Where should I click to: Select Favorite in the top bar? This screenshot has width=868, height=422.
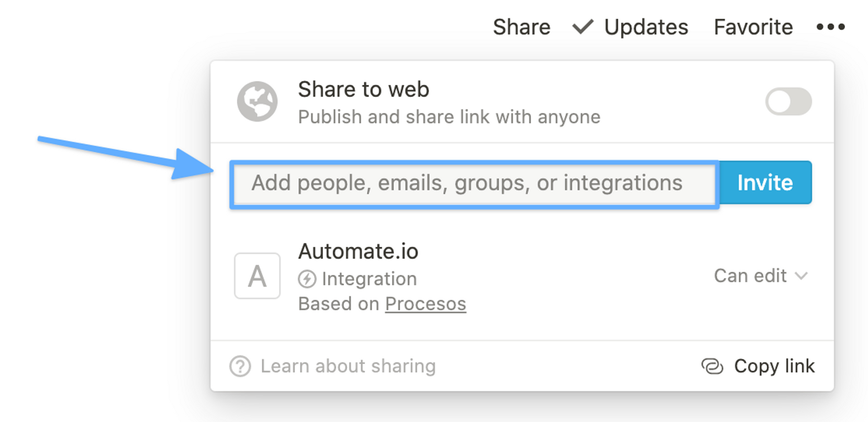point(753,27)
